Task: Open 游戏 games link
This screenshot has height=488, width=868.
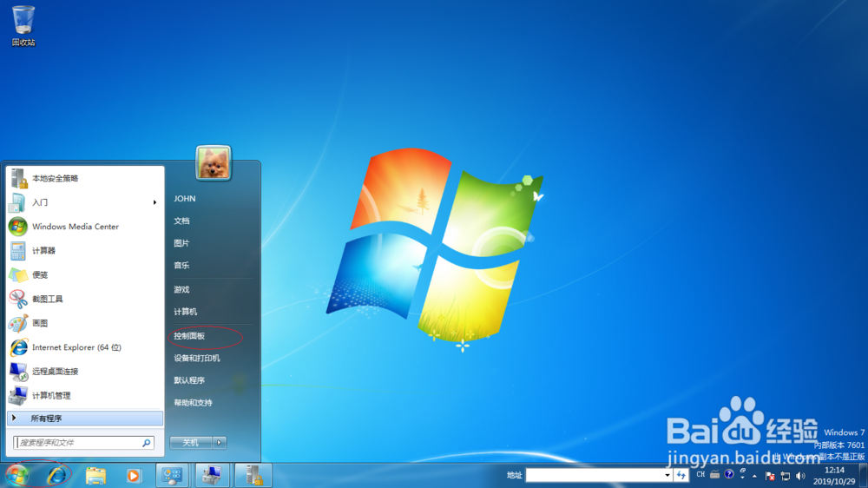Action: coord(181,290)
